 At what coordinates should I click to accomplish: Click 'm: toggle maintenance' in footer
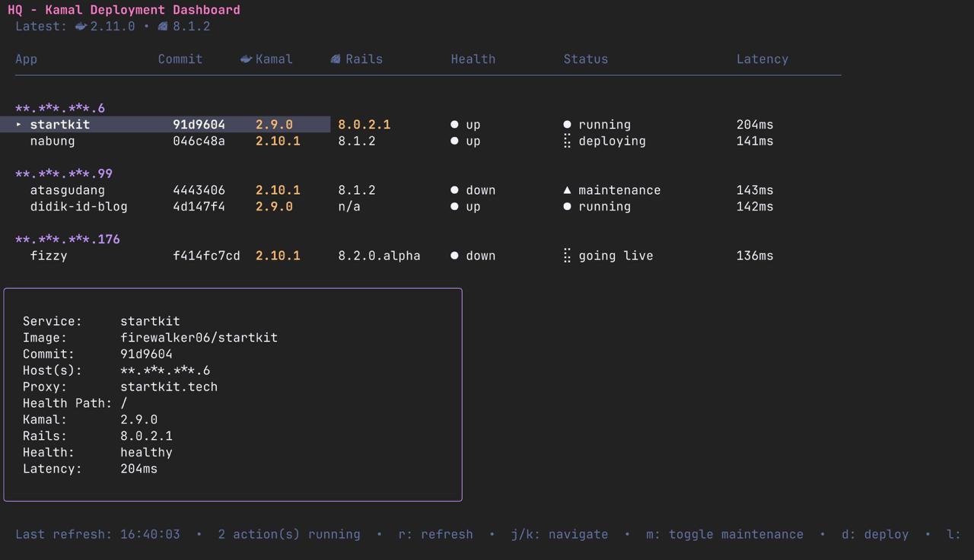(724, 534)
